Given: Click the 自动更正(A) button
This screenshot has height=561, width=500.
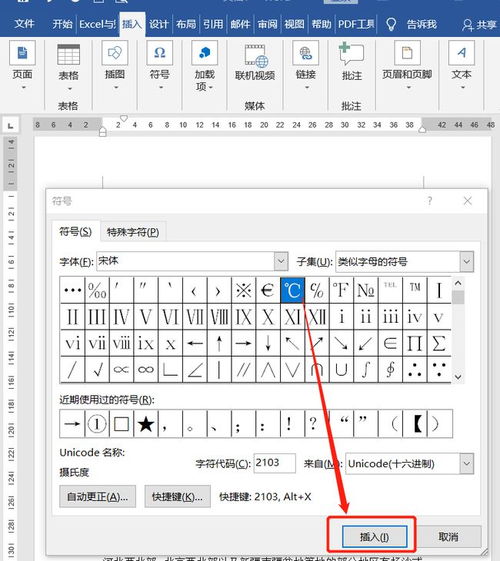Looking at the screenshot, I should point(97,497).
